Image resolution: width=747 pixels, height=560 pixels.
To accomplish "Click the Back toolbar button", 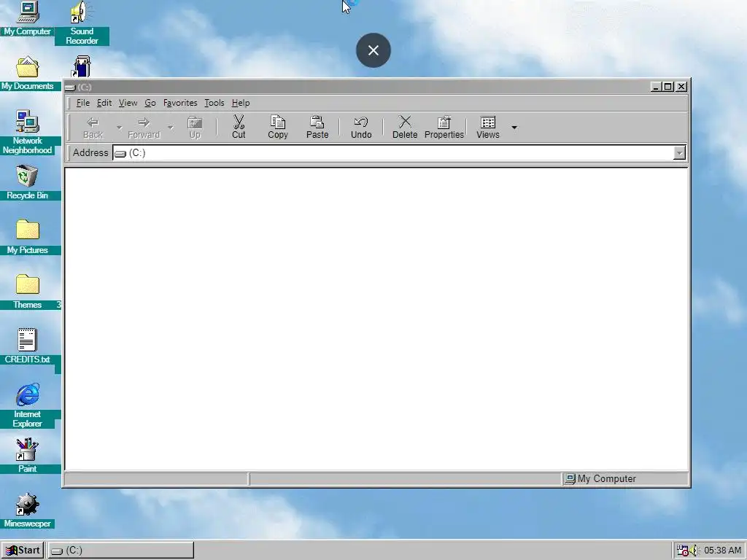I will 93,128.
